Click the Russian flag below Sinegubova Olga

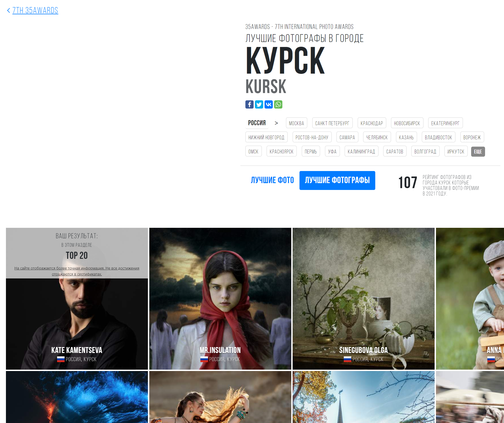point(347,359)
